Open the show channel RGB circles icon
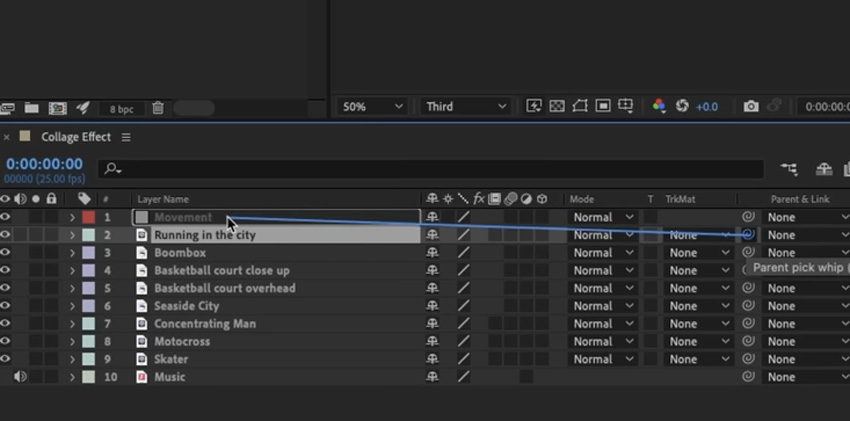 pyautogui.click(x=659, y=106)
